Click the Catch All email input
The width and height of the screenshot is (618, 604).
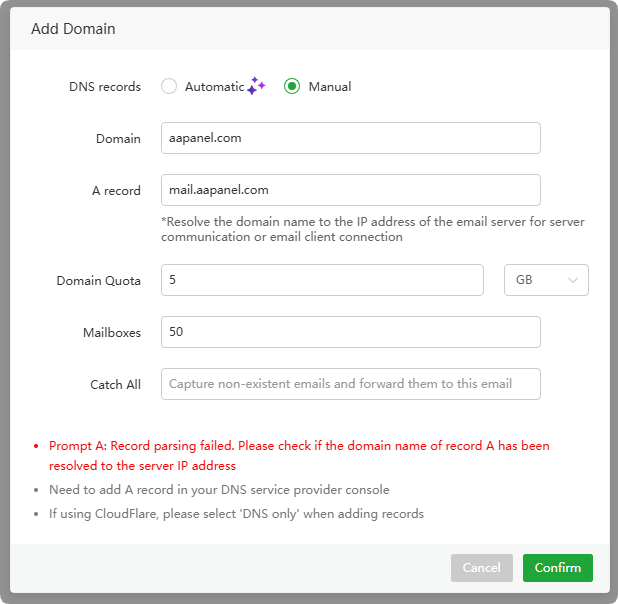click(x=350, y=384)
